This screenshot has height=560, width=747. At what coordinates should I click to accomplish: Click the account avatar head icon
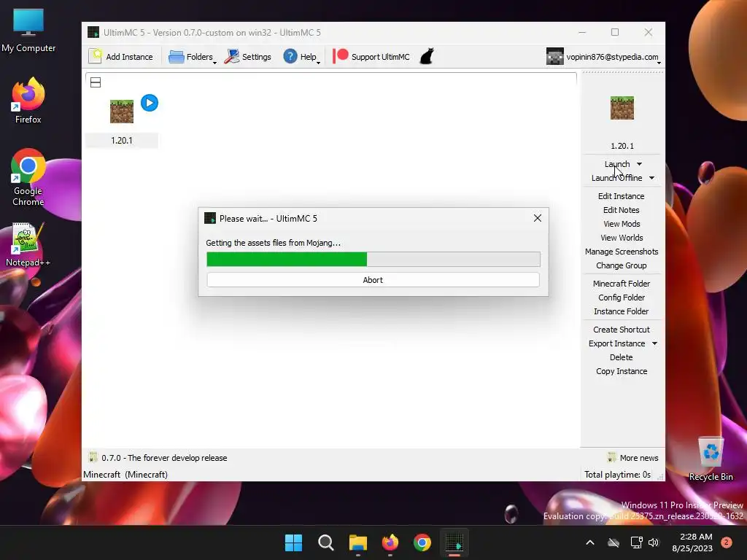pos(555,56)
